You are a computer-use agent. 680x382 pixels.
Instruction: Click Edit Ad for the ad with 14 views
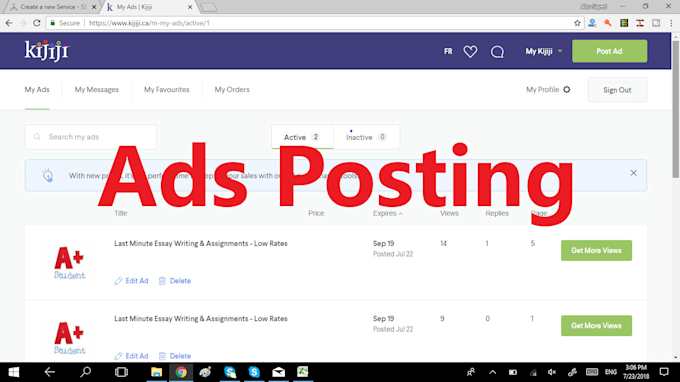(x=131, y=281)
